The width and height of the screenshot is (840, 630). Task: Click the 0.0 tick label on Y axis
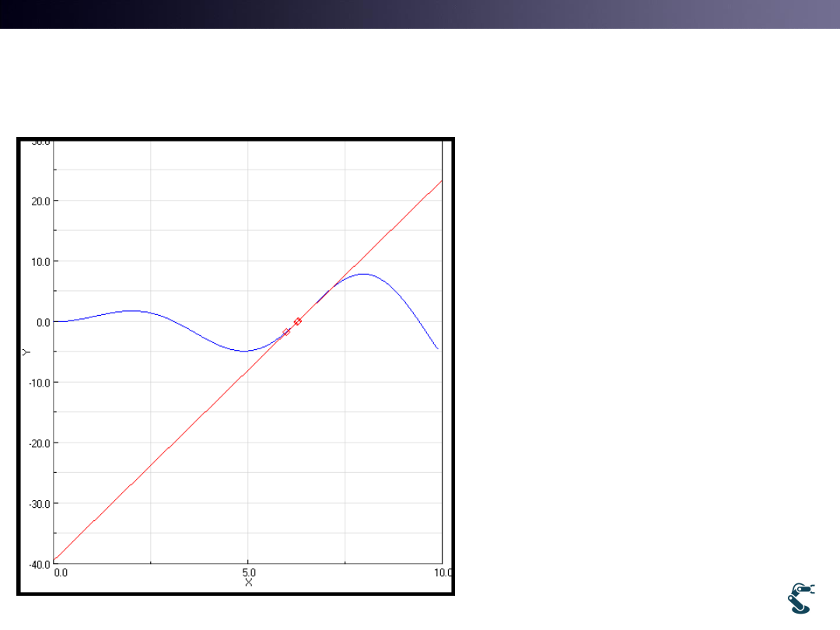click(42, 322)
